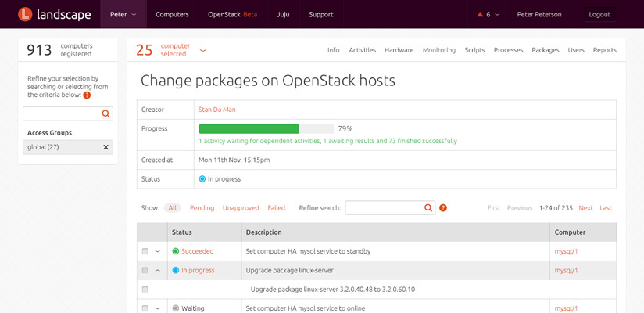Image resolution: width=644 pixels, height=313 pixels.
Task: Select checkbox for Upgrade package linux-server row
Action: coord(145,270)
